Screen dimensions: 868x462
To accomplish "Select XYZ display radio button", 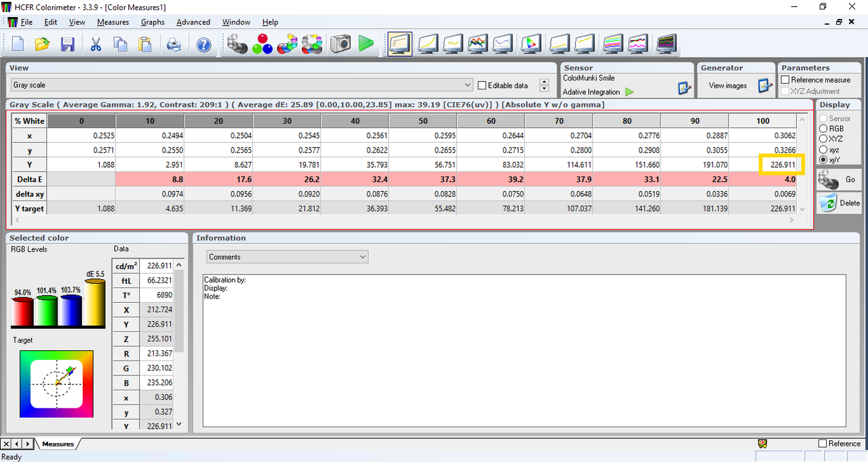I will [x=823, y=139].
